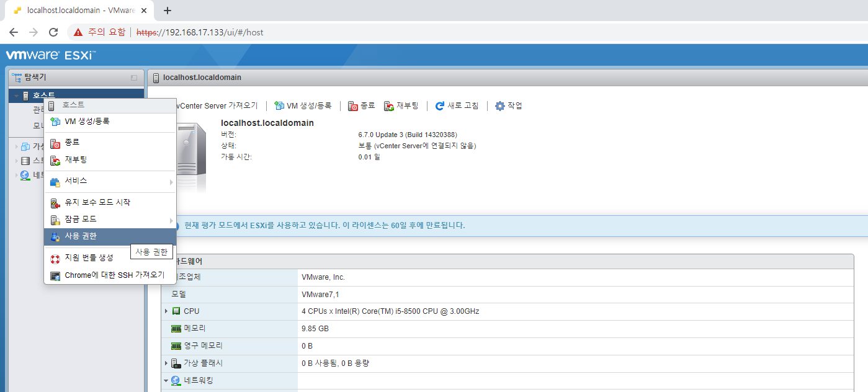Expand the CPU hardware row
The image size is (868, 392).
point(166,311)
